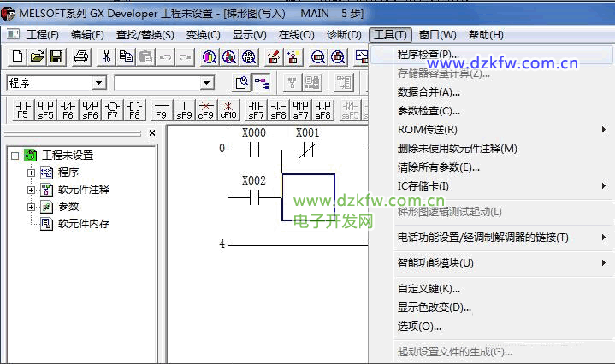Delete vertical line cF10

click(x=228, y=109)
